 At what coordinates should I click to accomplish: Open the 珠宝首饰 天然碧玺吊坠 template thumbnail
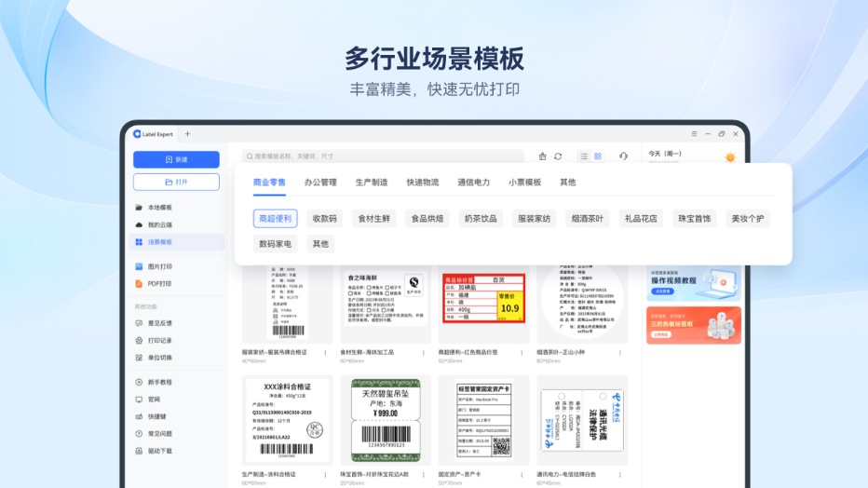(386, 420)
